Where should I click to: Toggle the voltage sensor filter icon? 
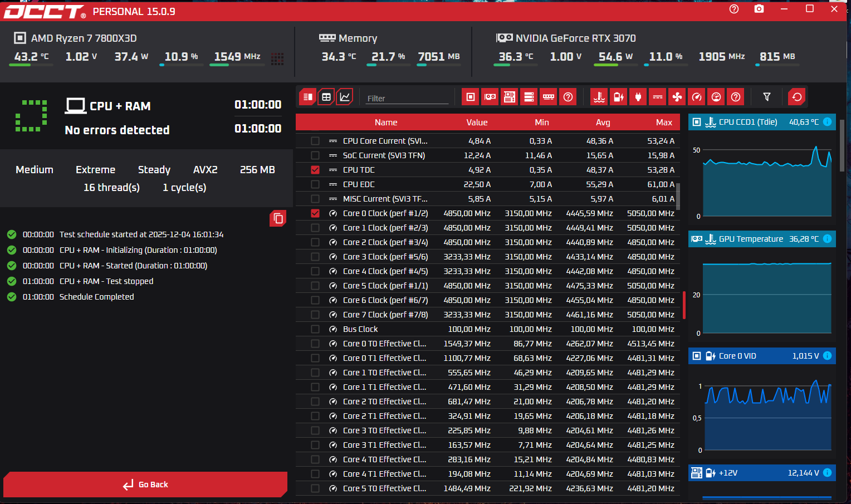[x=619, y=97]
